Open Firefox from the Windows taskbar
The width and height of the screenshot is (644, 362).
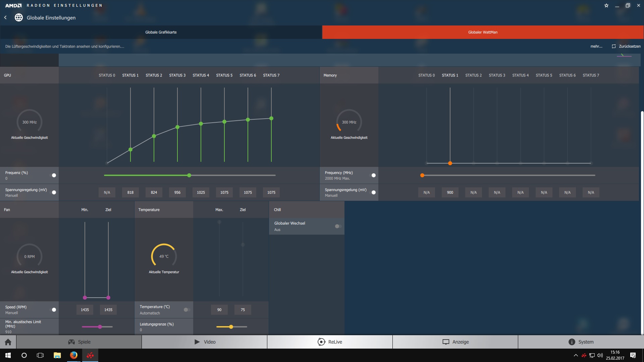(x=73, y=355)
